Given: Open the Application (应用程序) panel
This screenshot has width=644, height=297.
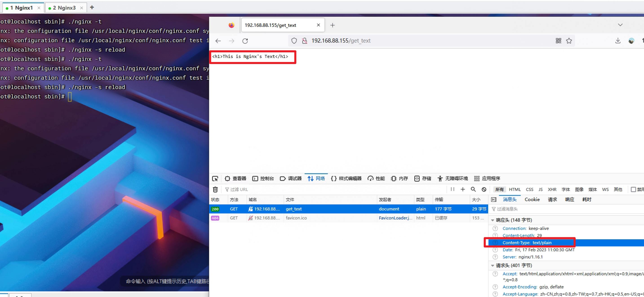Looking at the screenshot, I should coord(487,178).
